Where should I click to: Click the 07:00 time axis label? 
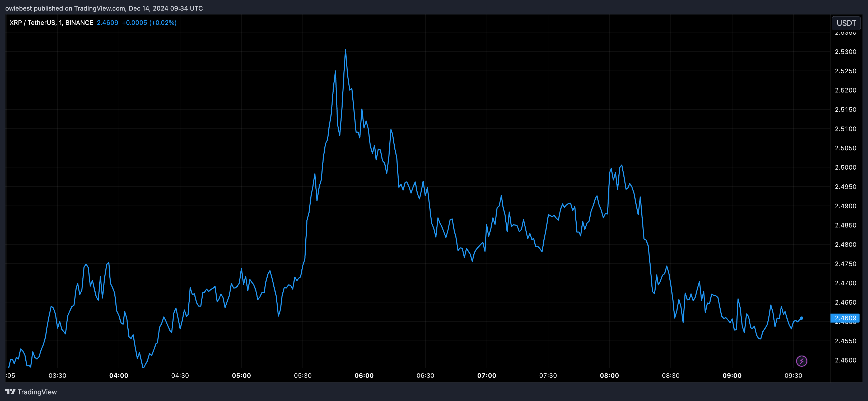pyautogui.click(x=487, y=375)
